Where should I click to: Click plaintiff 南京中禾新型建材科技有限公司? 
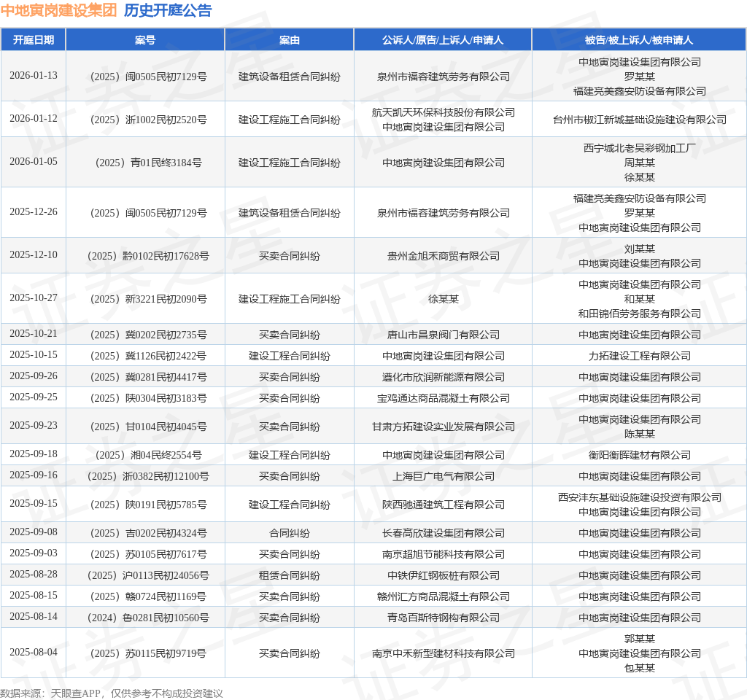pos(443,654)
